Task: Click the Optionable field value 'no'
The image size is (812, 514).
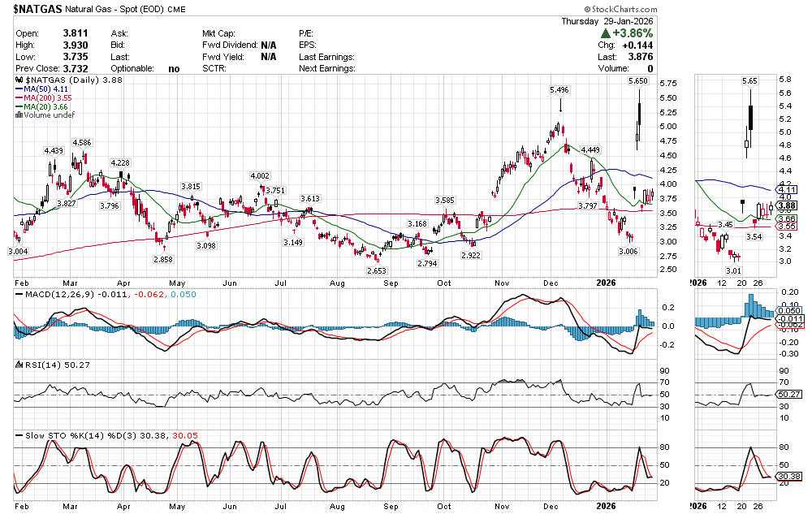Action: click(x=174, y=69)
